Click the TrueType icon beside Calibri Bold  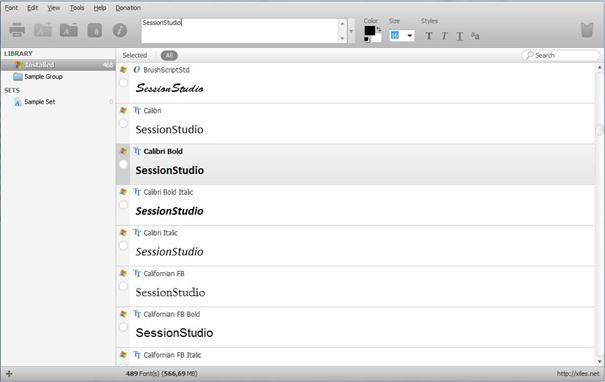[x=137, y=151]
